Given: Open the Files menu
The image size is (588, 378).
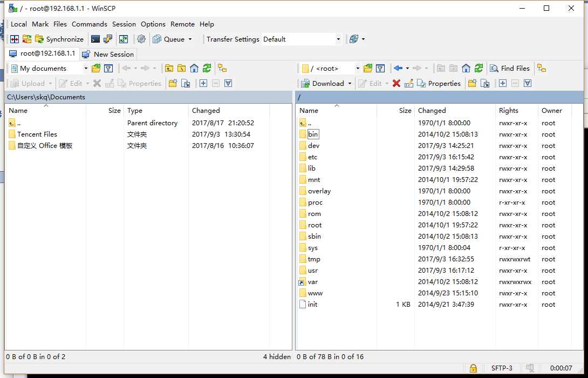Looking at the screenshot, I should point(60,24).
